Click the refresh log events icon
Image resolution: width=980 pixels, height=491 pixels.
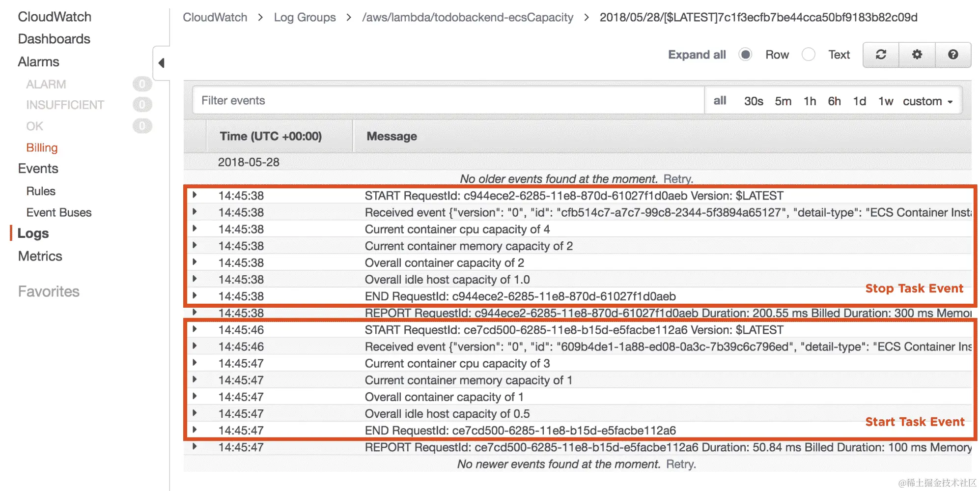[881, 55]
